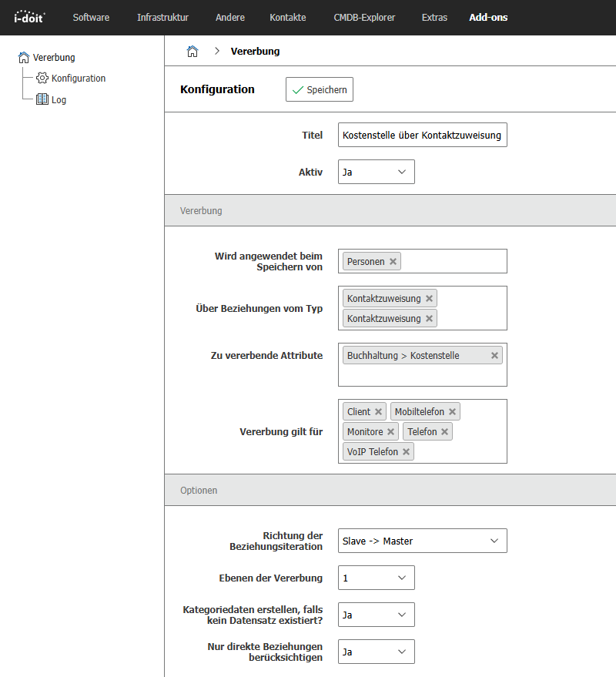Open the Richtung der Beziehungsiteration dropdown
Screen dimensions: 616x677
(422, 541)
